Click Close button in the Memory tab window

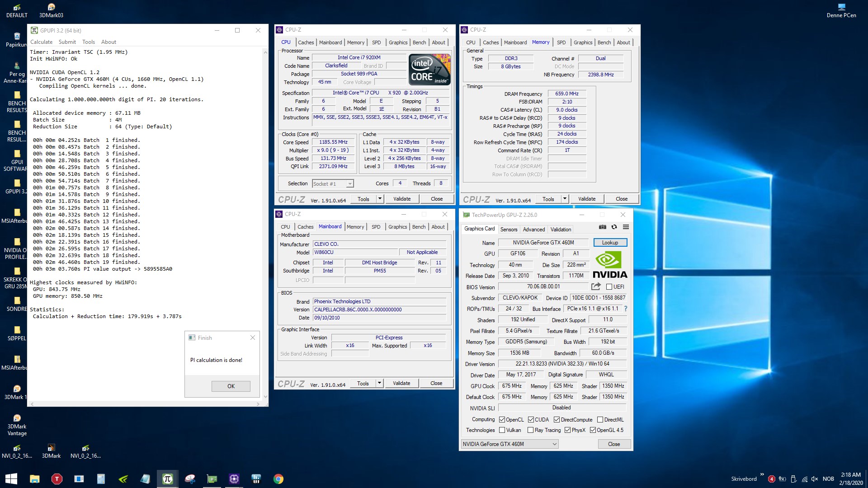click(622, 199)
